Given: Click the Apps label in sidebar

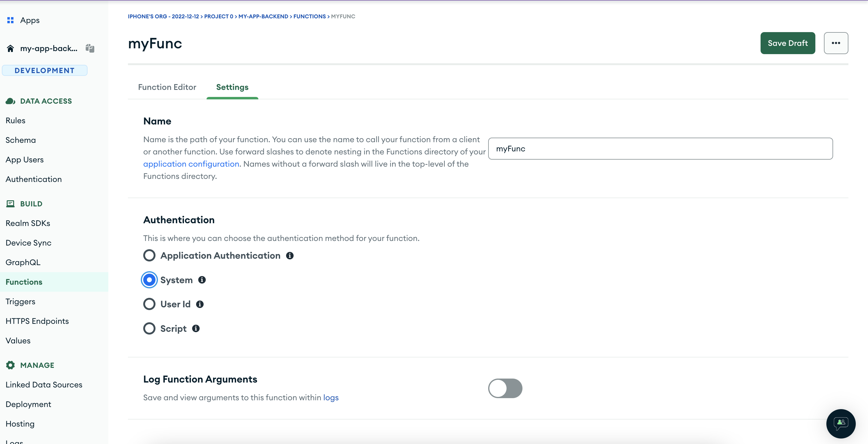Looking at the screenshot, I should click(30, 20).
